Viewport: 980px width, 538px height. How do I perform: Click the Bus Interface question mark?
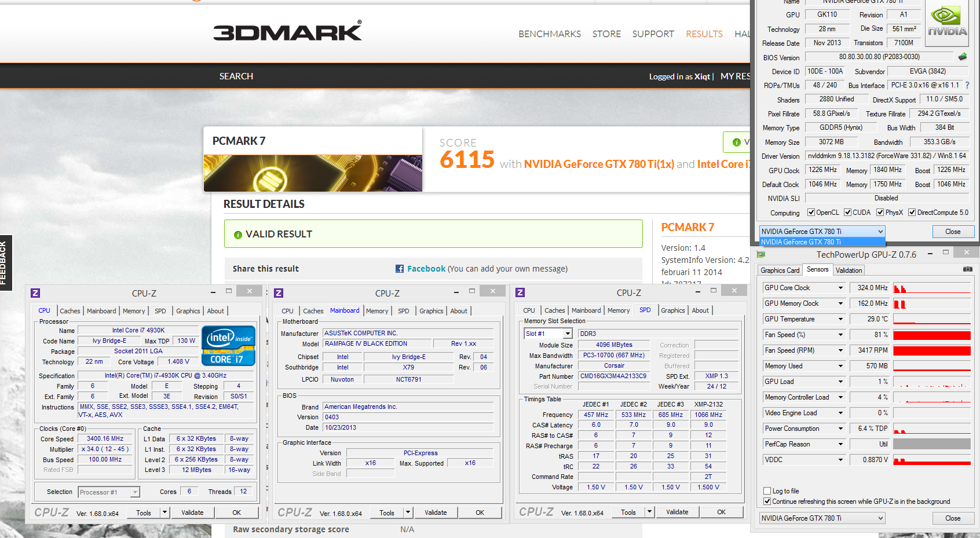[967, 85]
